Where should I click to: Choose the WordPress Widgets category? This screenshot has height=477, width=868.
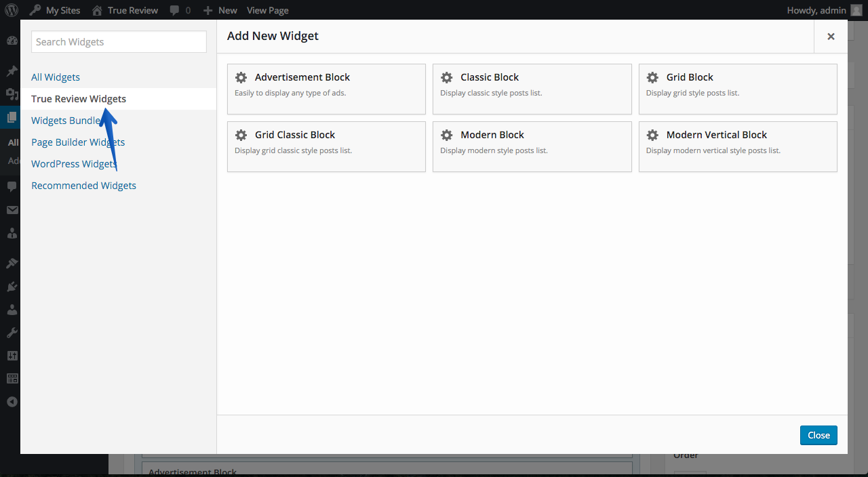pos(74,164)
